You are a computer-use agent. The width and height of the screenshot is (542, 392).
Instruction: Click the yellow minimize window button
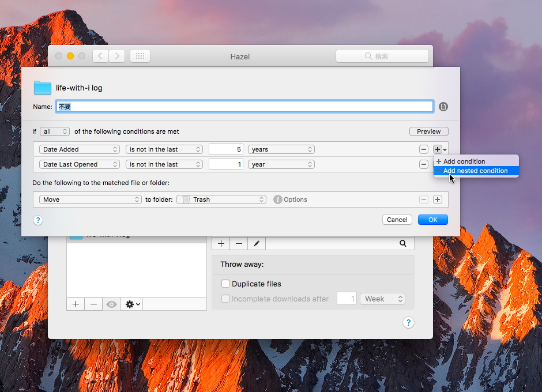coord(70,56)
